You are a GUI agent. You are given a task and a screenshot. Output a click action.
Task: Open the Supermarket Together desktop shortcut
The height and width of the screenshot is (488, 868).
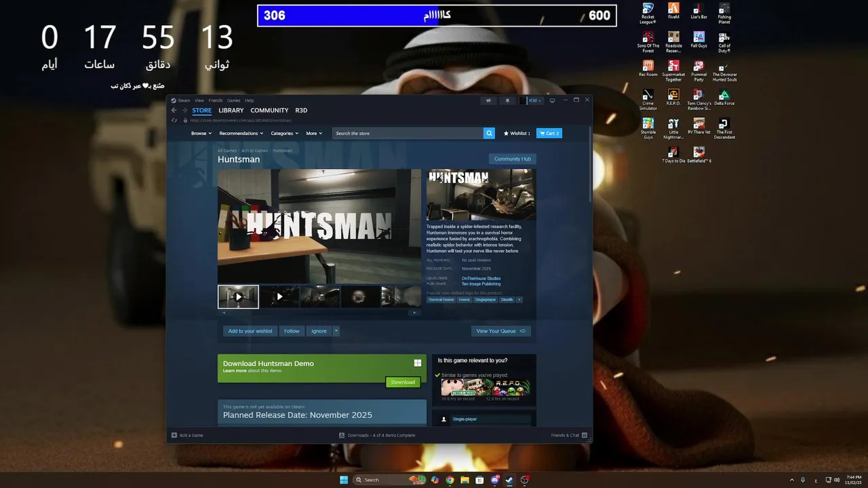[673, 71]
